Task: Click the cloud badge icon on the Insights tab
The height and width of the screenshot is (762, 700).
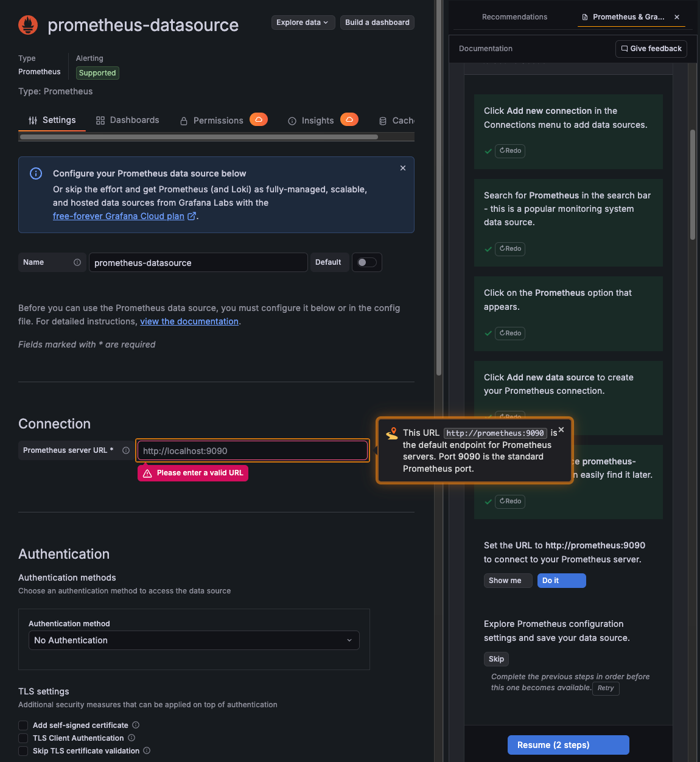Action: 349,119
